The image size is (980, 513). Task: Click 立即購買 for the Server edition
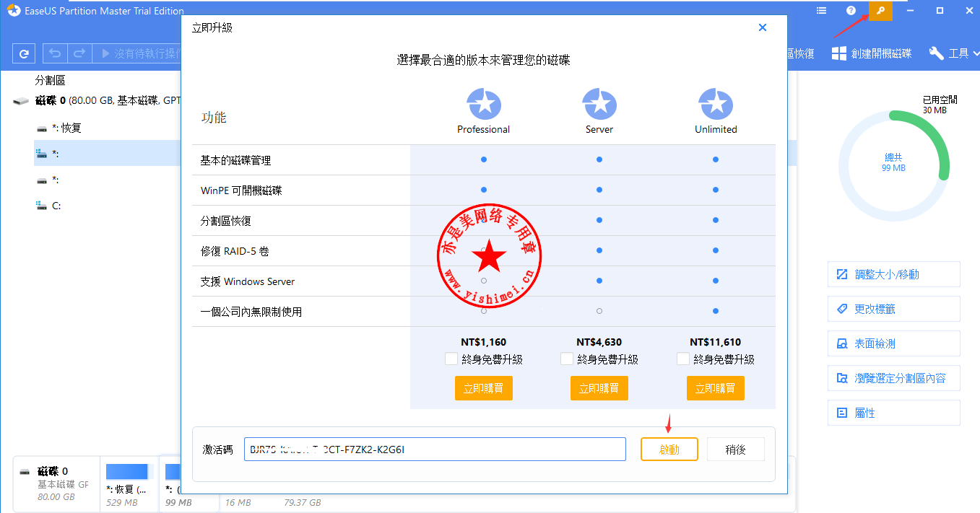click(599, 388)
